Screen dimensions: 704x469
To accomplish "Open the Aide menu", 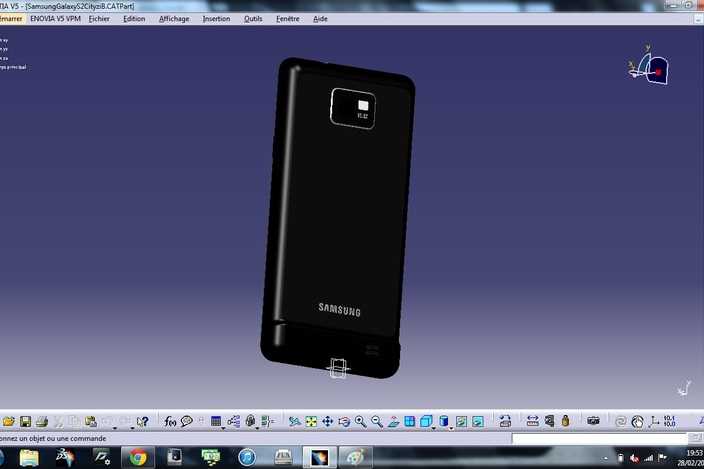I will coord(320,19).
